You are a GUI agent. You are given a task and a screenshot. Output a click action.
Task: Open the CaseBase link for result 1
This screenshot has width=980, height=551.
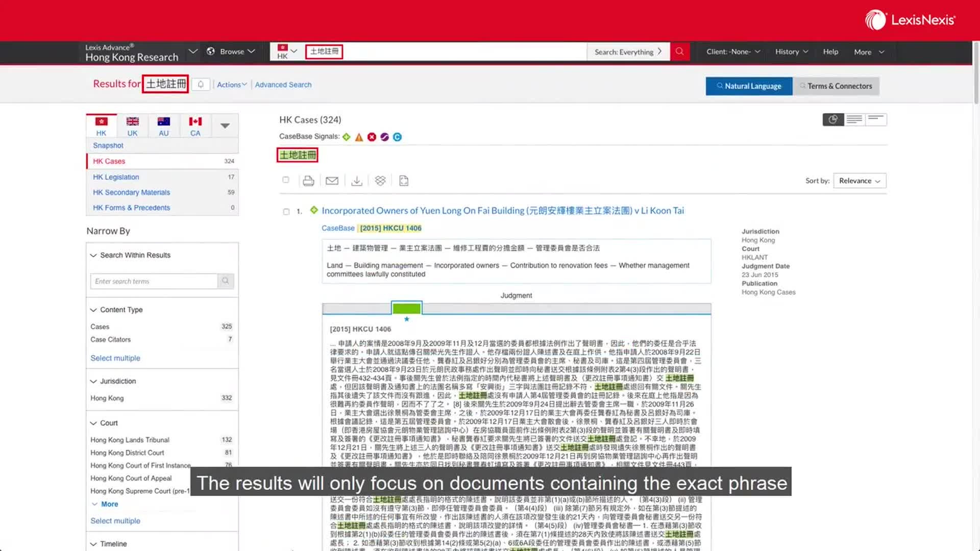tap(338, 228)
